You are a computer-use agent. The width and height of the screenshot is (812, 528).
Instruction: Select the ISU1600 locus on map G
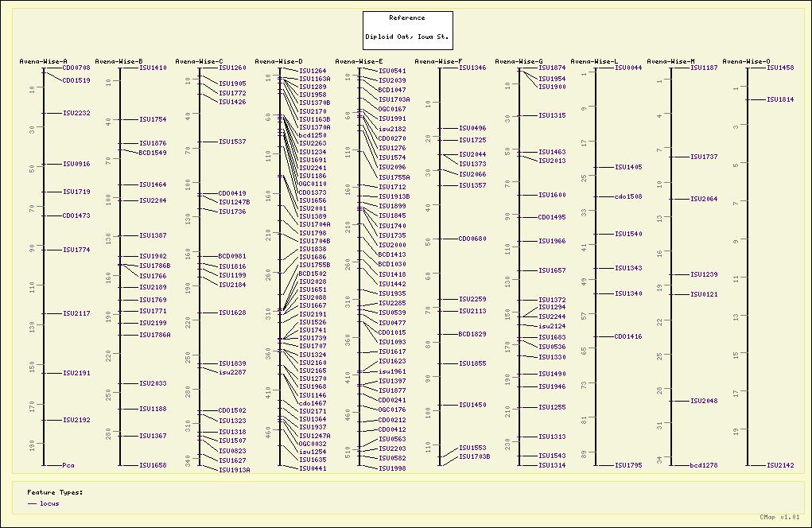pos(552,195)
